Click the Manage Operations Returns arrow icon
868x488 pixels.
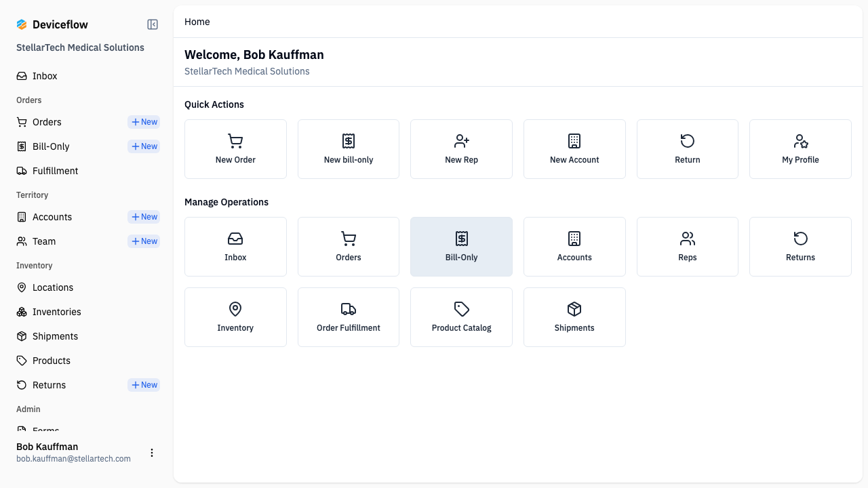801,239
